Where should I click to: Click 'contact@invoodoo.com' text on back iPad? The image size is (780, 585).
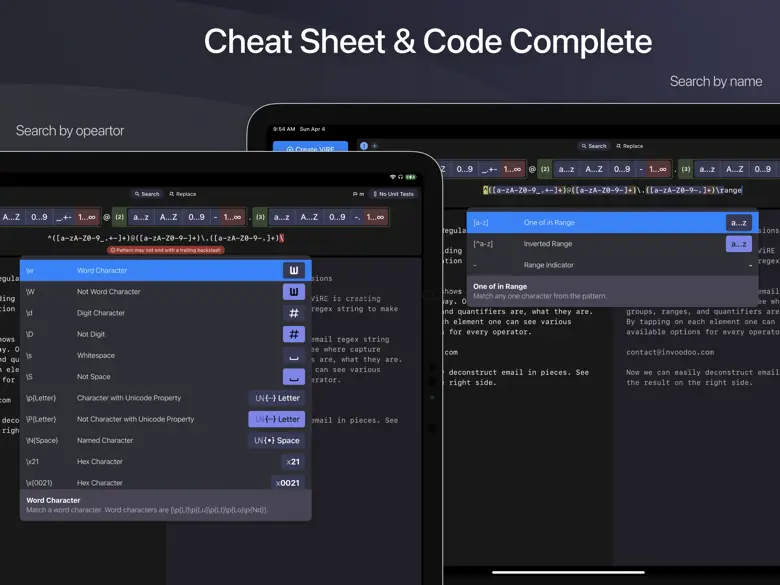[x=670, y=352]
